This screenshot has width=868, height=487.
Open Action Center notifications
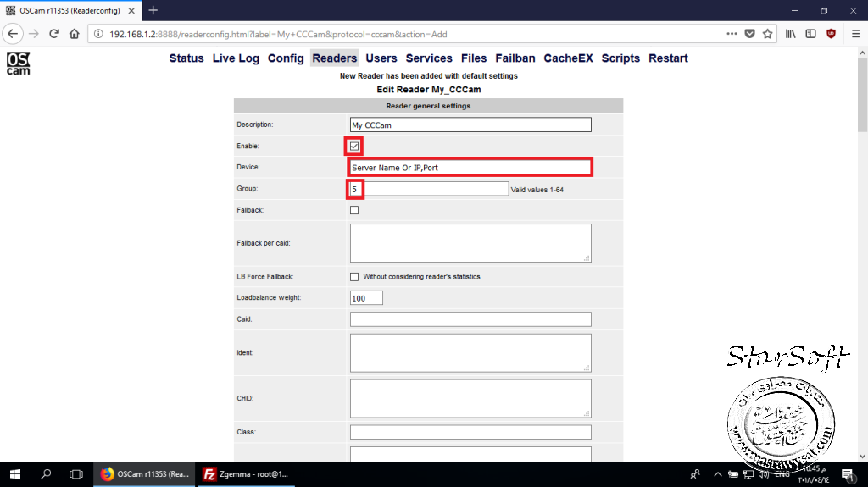point(847,474)
